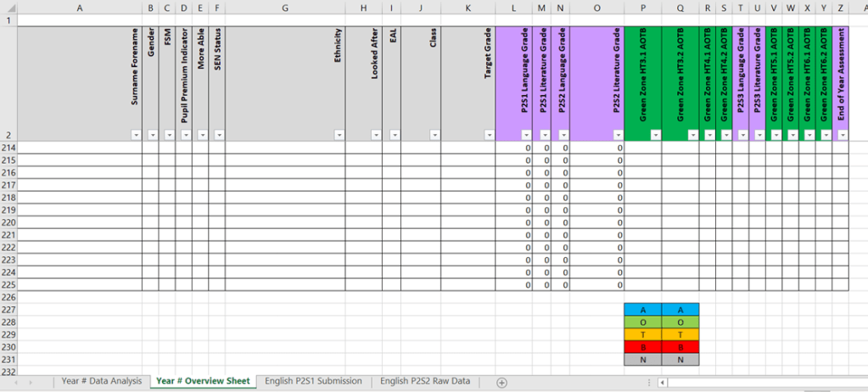
Task: Add a new sheet with plus icon
Action: [x=501, y=383]
